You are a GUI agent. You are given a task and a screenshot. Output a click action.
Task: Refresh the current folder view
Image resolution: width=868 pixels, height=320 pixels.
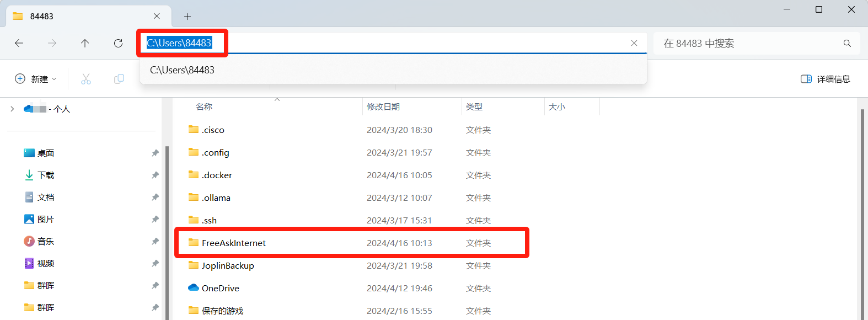pyautogui.click(x=118, y=43)
